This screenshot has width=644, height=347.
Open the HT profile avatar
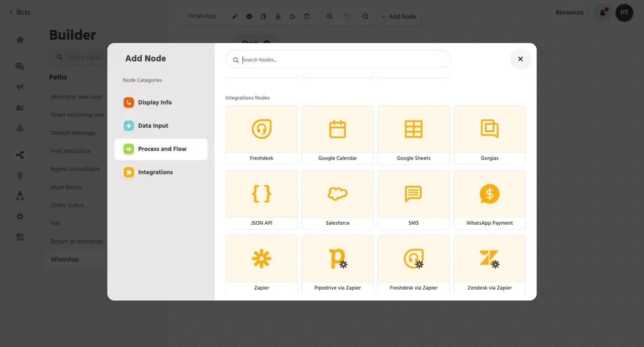[624, 13]
